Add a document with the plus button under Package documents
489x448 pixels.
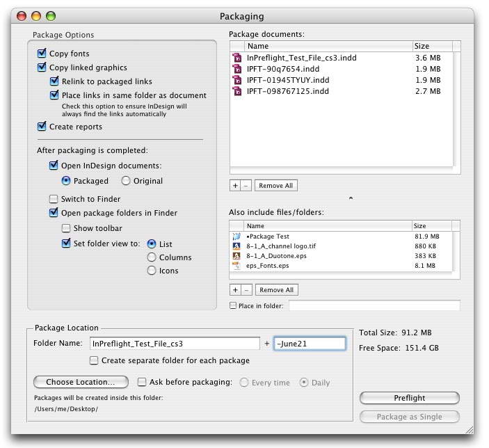coord(235,186)
